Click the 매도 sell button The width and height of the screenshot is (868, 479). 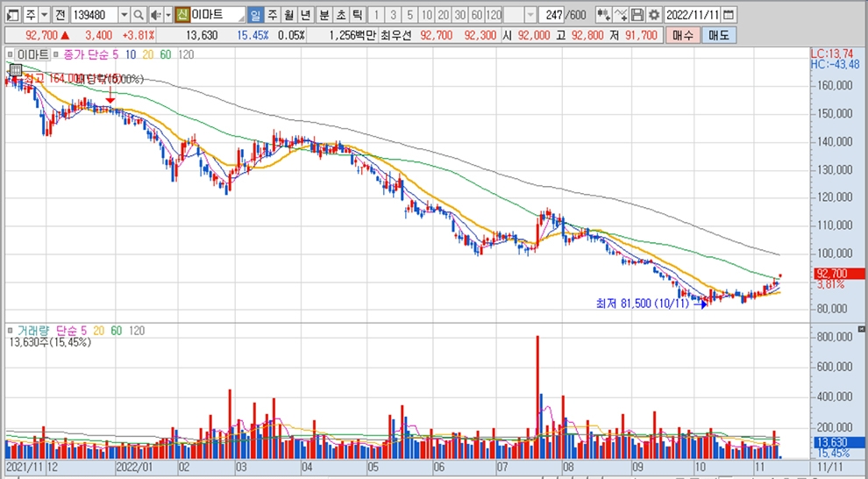718,35
